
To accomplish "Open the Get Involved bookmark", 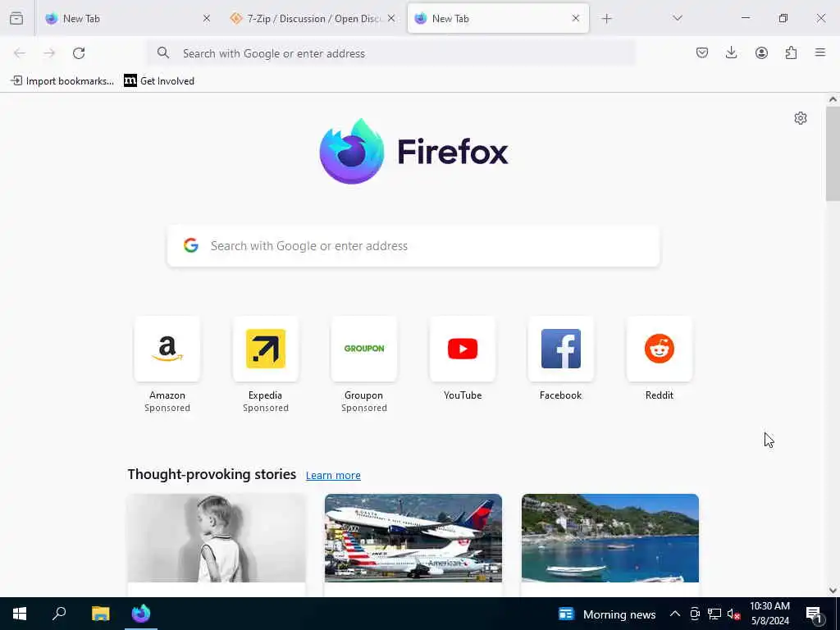I will coord(159,81).
